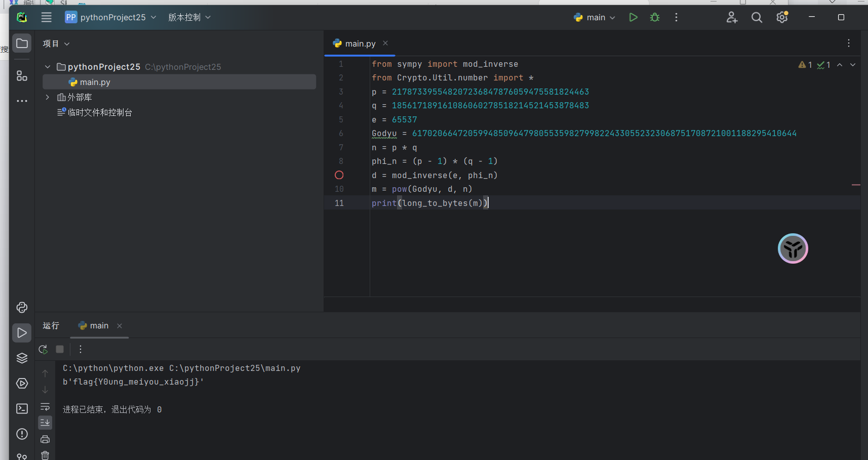Image resolution: width=868 pixels, height=460 pixels.
Task: Click line number 10 in the gutter
Action: coord(339,189)
